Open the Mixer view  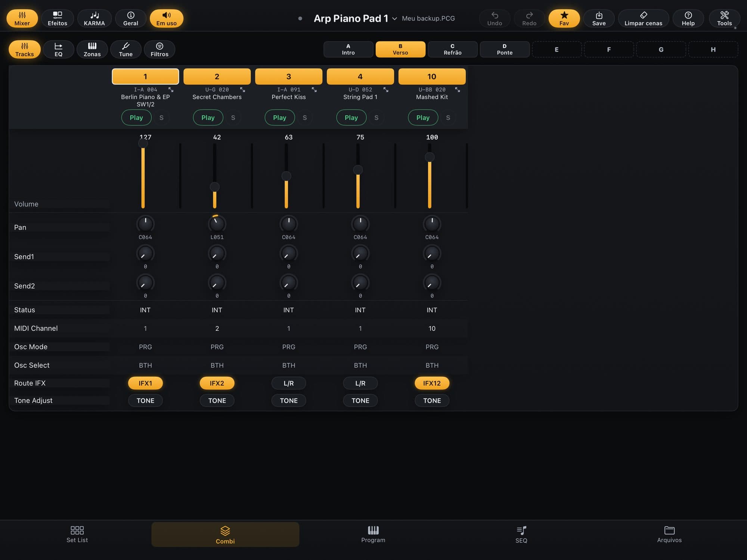(x=22, y=18)
